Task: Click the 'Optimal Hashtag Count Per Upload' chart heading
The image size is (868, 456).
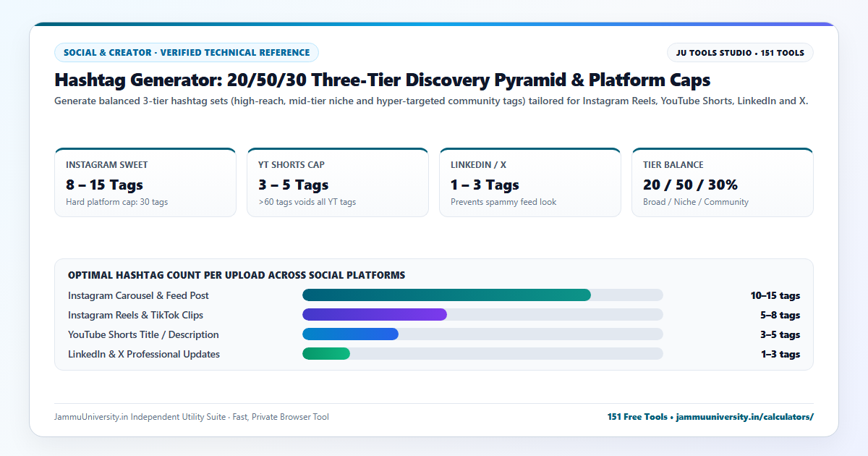Action: [237, 275]
